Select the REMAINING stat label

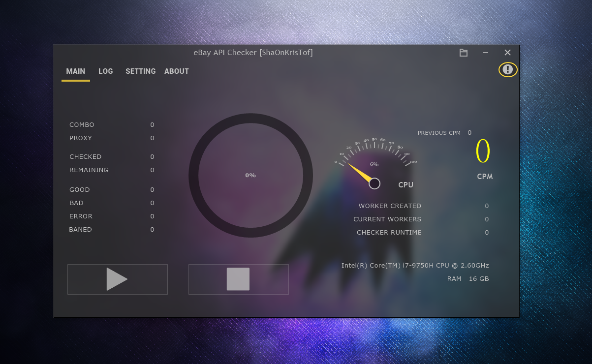89,170
